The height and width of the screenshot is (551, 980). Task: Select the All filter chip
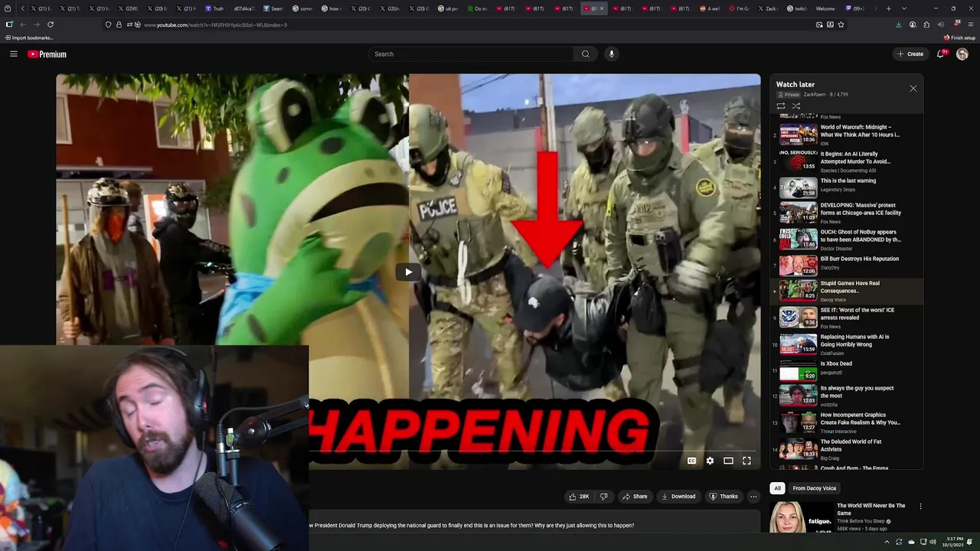[777, 488]
